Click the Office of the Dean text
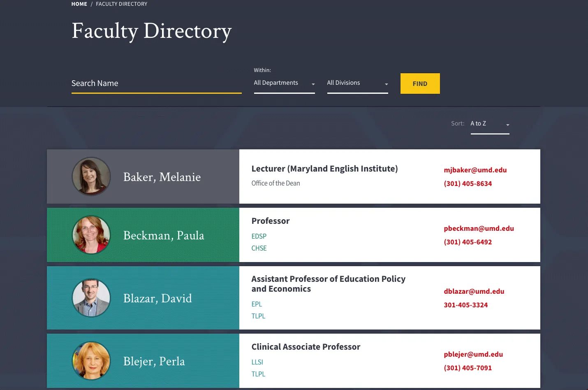Viewport: 588px width, 390px height. 275,183
